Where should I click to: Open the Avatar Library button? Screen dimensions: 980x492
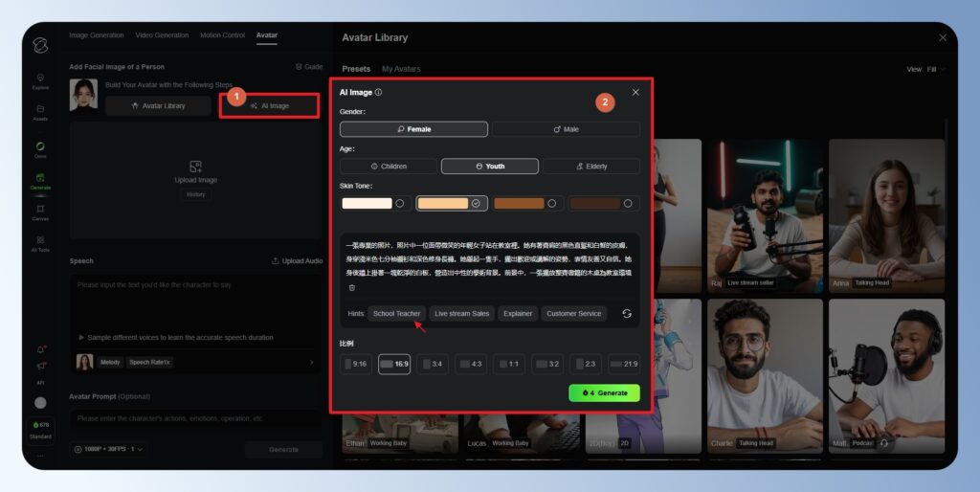tap(158, 106)
